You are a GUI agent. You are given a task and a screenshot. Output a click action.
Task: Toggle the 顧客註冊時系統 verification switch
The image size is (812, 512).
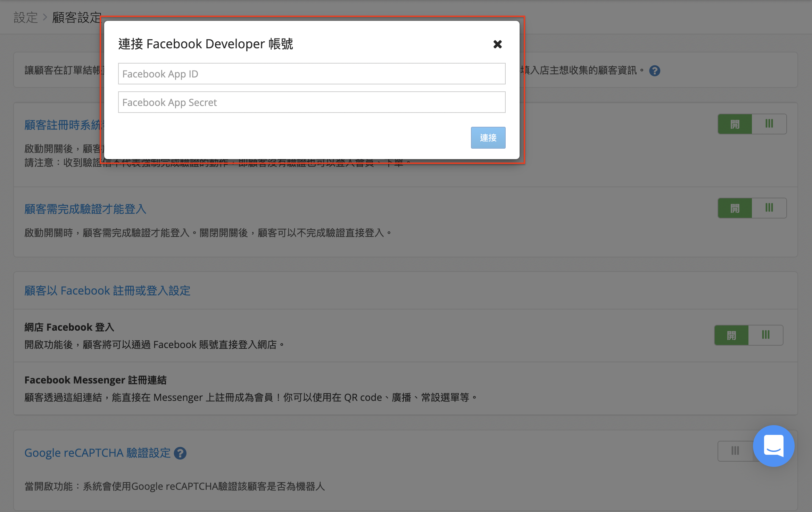tap(752, 124)
